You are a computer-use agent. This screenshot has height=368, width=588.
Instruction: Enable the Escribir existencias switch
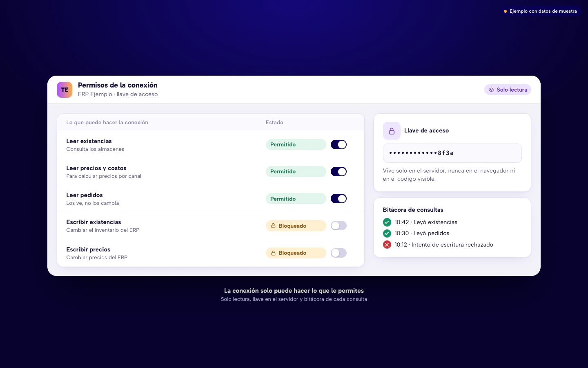click(x=339, y=226)
